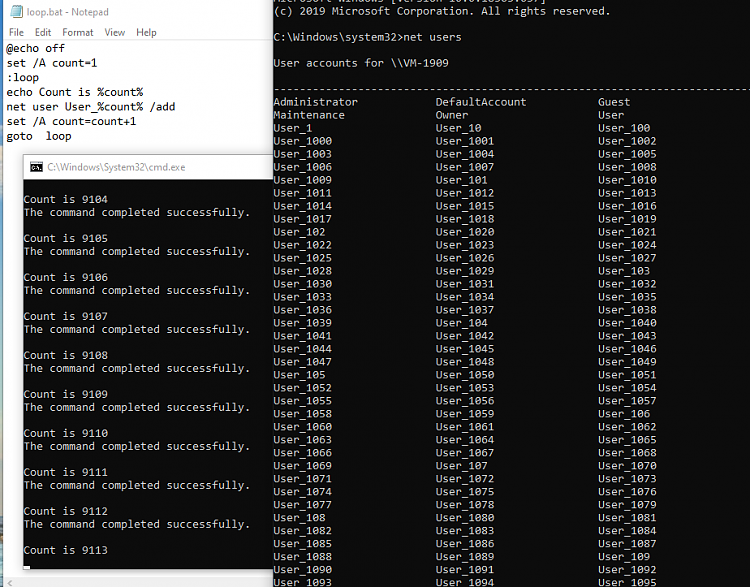Click the 'User_104' entry
The width and height of the screenshot is (750, 587).
462,323
